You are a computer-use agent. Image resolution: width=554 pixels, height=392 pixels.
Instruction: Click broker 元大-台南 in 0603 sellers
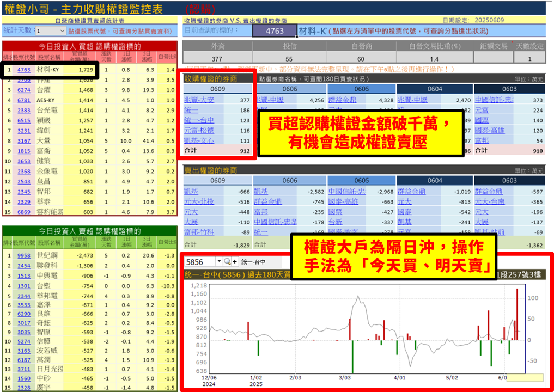(490, 201)
